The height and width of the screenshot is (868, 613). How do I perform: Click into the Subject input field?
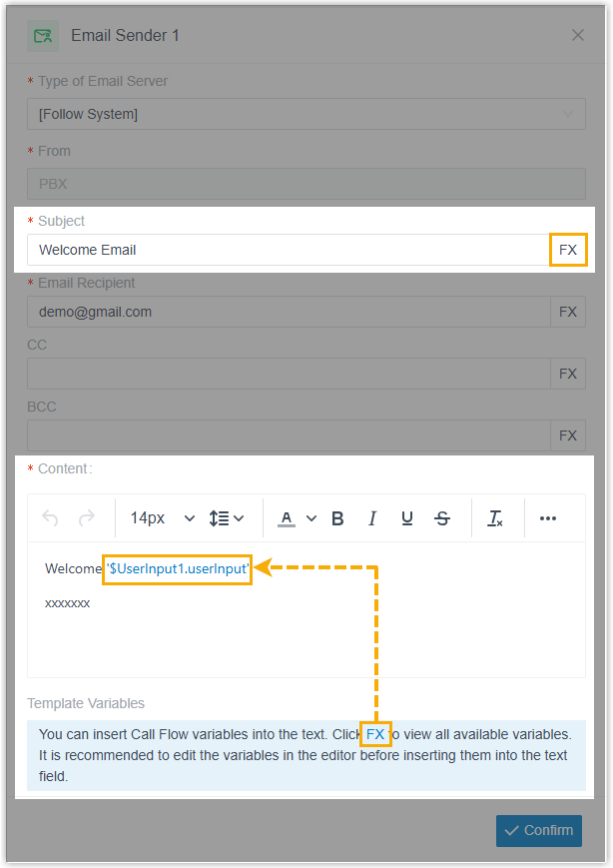[289, 250]
